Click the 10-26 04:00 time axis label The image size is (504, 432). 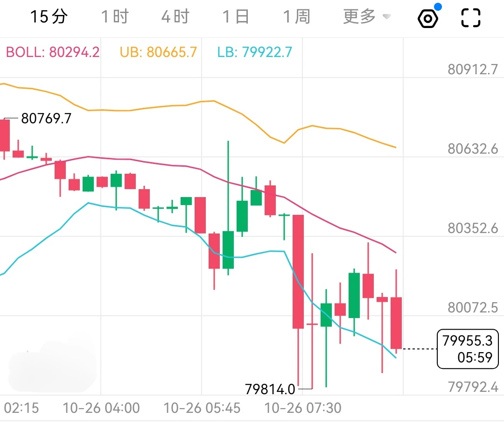click(x=101, y=408)
